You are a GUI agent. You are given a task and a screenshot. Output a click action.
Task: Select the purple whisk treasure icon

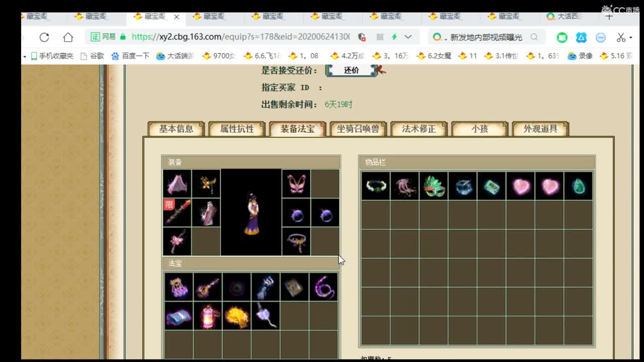(266, 316)
